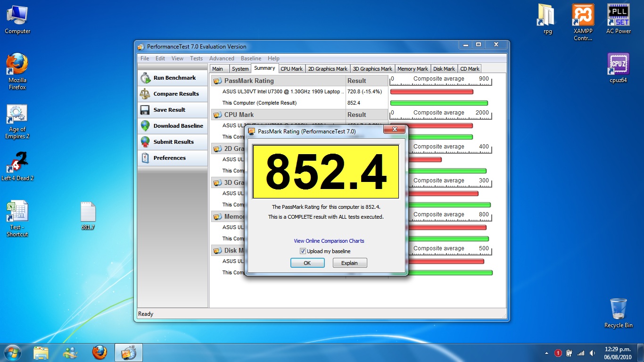Switch to the Disk Mark tab
The height and width of the screenshot is (362, 644).
click(x=444, y=69)
